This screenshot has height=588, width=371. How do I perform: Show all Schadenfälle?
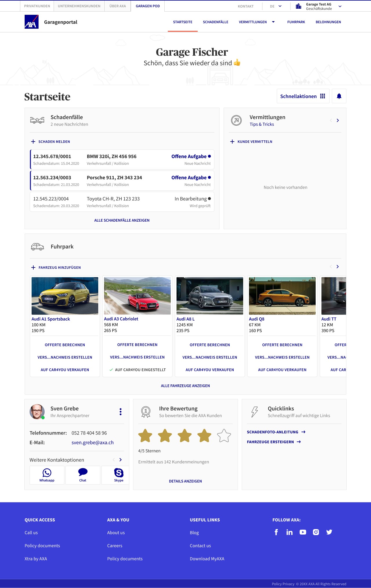point(122,220)
